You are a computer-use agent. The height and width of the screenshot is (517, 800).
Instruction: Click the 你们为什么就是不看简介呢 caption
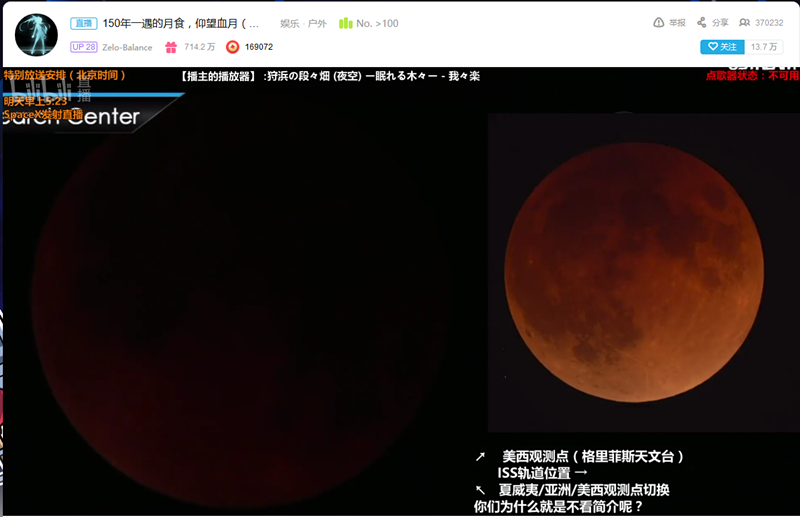(x=558, y=507)
